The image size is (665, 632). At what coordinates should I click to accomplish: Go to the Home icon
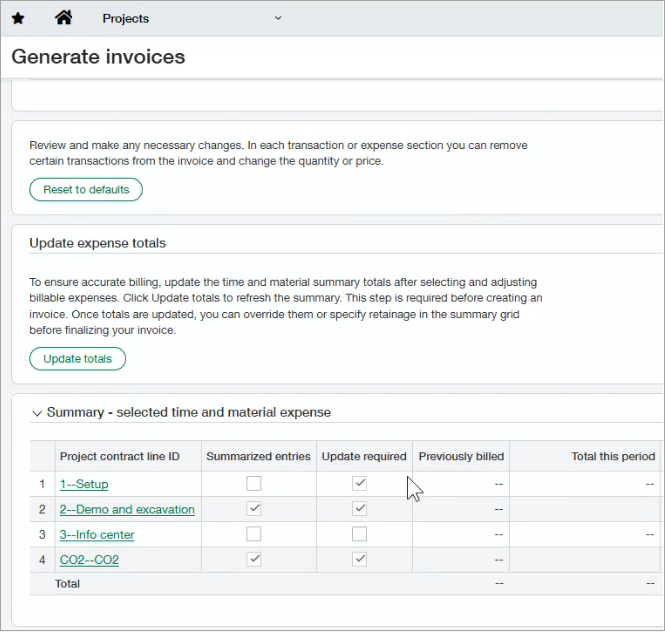pos(63,18)
